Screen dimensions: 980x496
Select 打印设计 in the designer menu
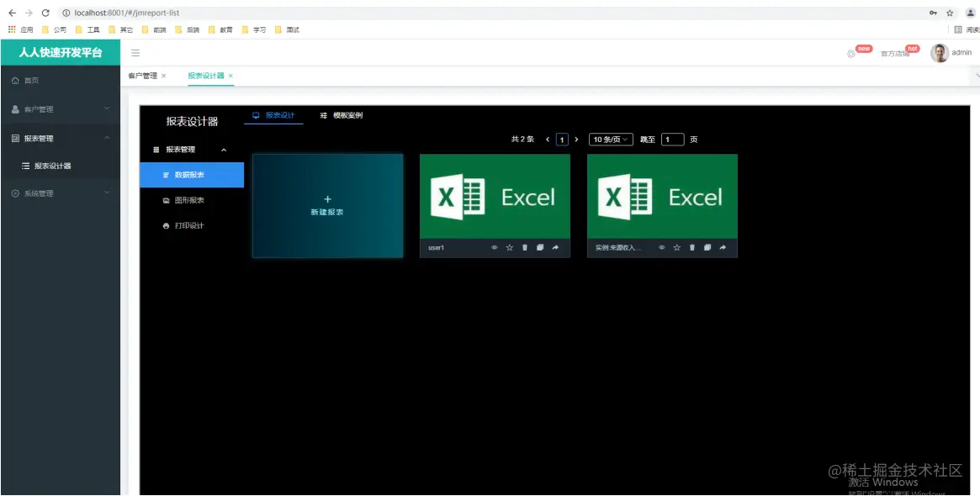pyautogui.click(x=192, y=225)
